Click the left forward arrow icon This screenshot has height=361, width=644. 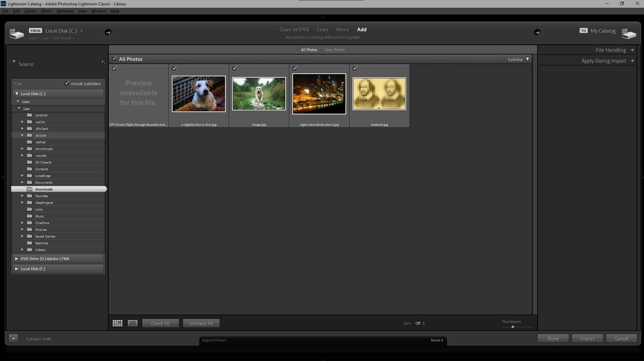tap(108, 32)
